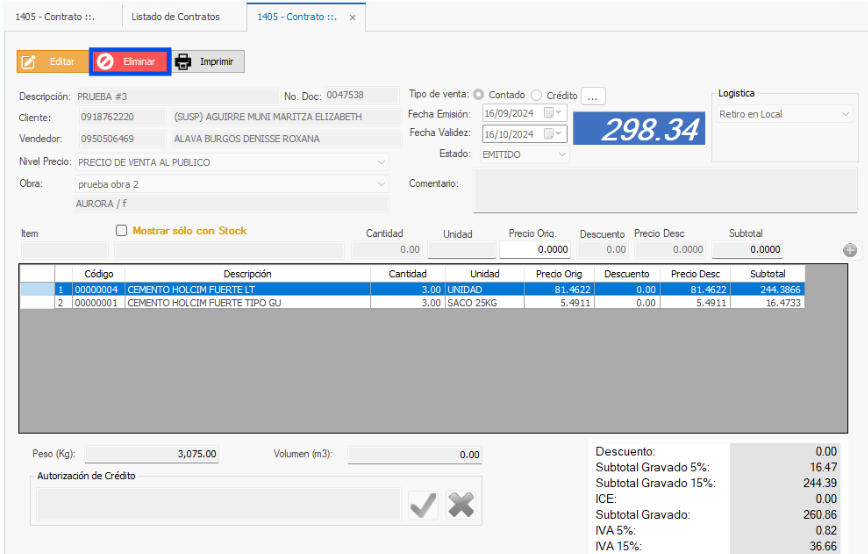Switch to the Listado de Contratos tab
This screenshot has height=554, width=868.
[184, 17]
